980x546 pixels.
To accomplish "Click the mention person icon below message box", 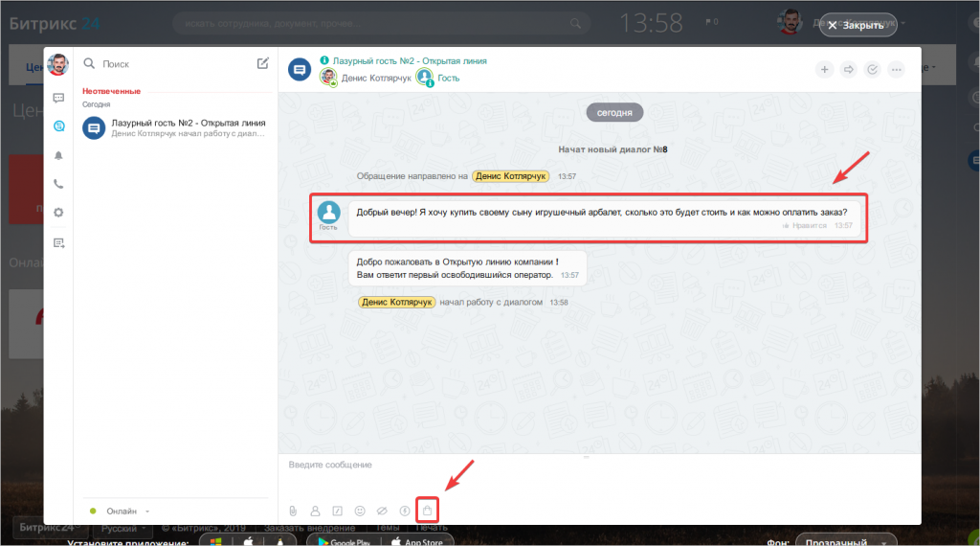I will [315, 511].
